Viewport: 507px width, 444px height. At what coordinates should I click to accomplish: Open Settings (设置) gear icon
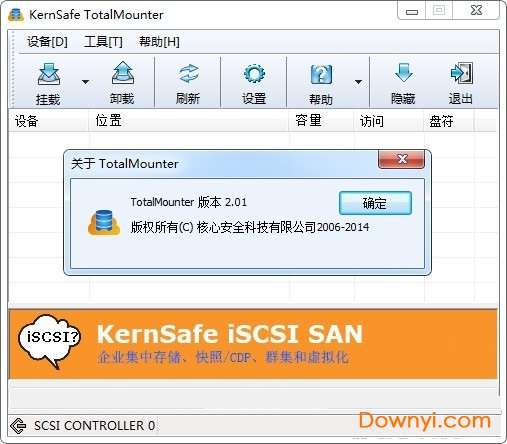254,74
